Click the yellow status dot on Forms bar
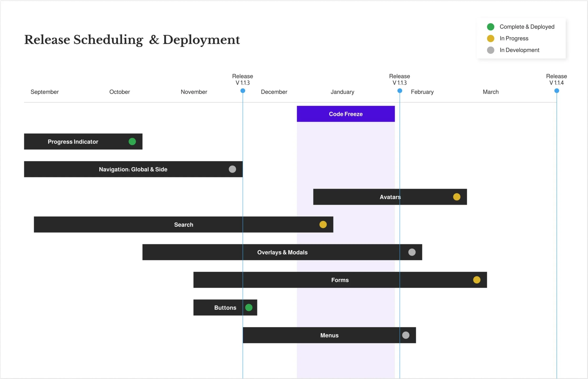588x379 pixels. pyautogui.click(x=476, y=280)
